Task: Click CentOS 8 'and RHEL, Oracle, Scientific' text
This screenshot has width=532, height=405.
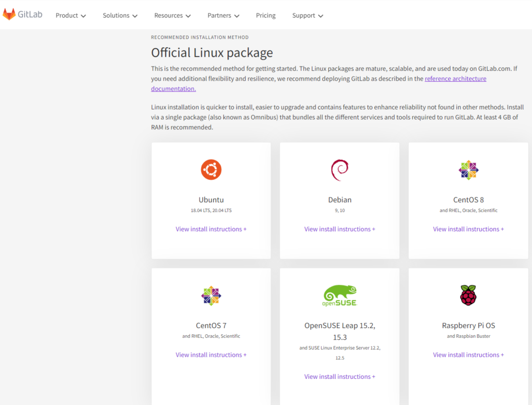Action: click(468, 210)
